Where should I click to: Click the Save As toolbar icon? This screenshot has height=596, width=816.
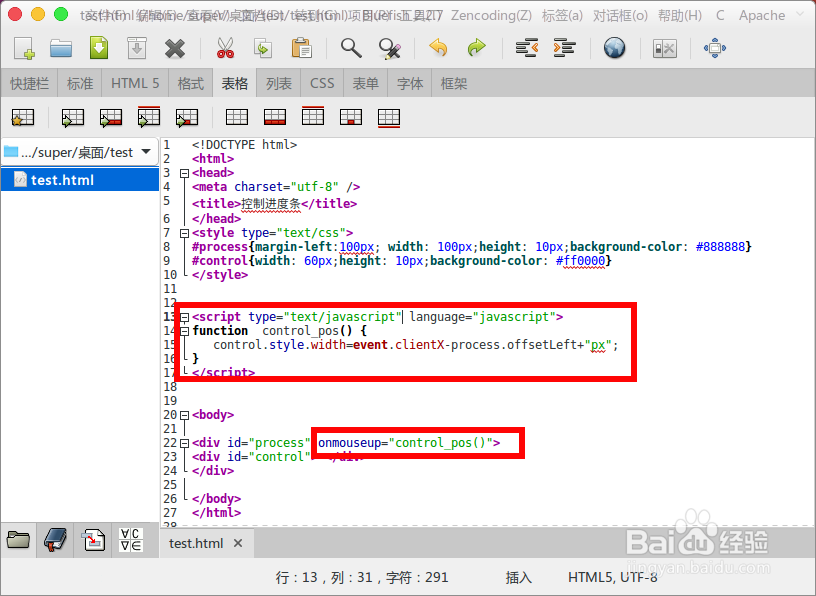[137, 48]
